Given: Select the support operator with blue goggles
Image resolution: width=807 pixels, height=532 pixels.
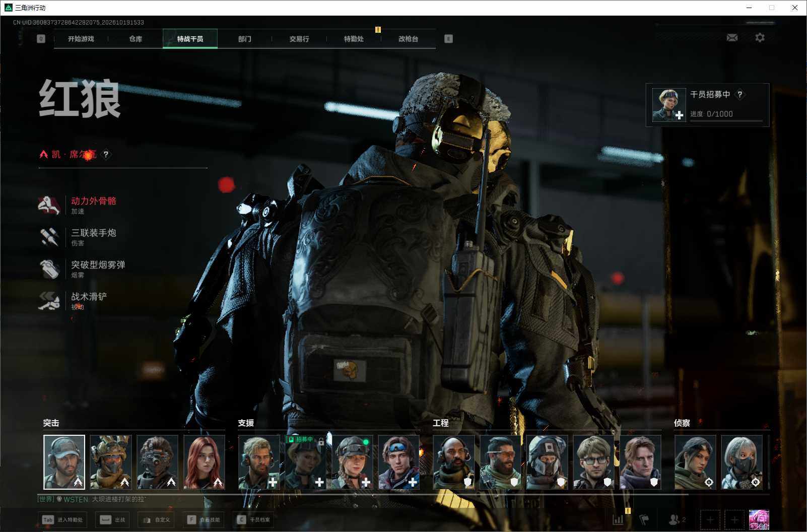Looking at the screenshot, I should 399,462.
